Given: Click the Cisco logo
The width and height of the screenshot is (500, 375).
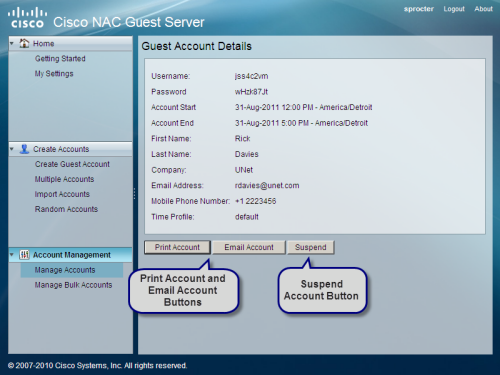Looking at the screenshot, I should pyautogui.click(x=27, y=18).
